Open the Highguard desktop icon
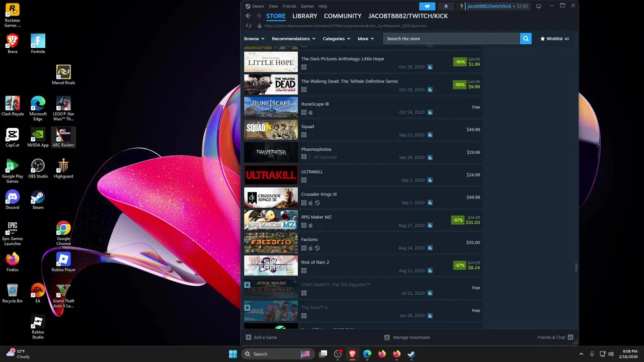Image resolution: width=644 pixels, height=362 pixels. [63, 168]
